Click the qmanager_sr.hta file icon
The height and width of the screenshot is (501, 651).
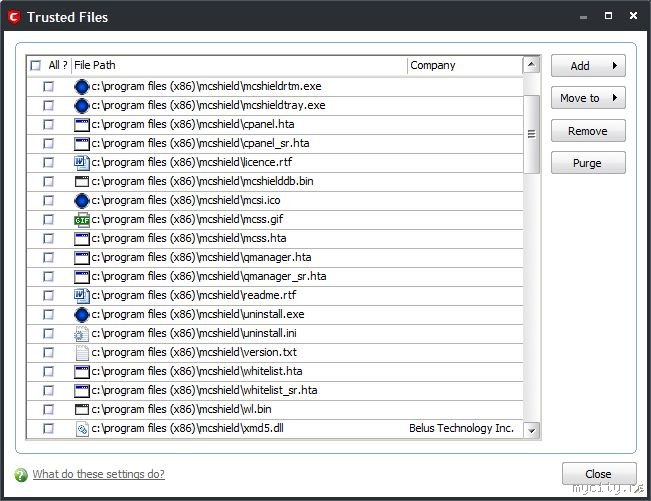point(82,277)
